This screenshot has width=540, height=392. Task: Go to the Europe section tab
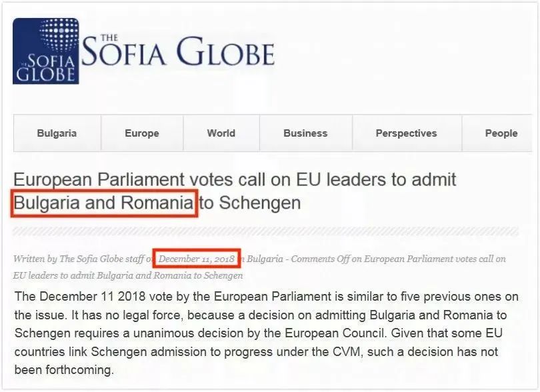[x=142, y=133]
